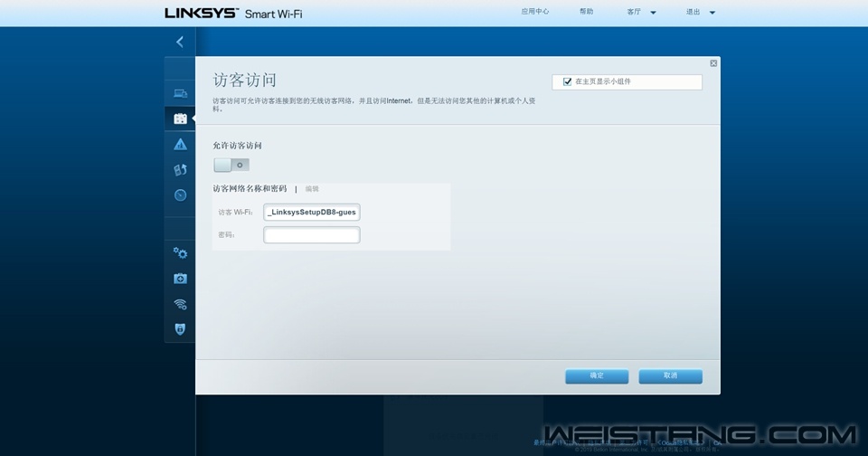Open the Device List sidebar icon

point(180,93)
